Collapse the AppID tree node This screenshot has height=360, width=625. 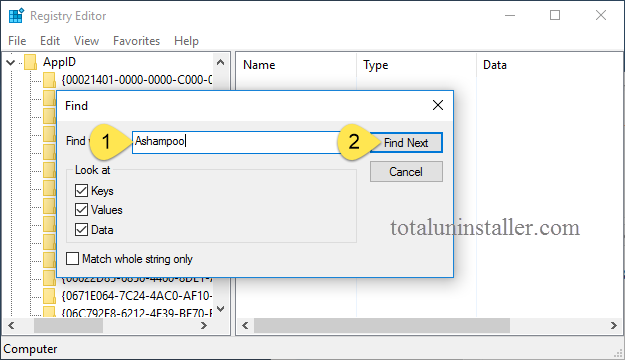(11, 63)
